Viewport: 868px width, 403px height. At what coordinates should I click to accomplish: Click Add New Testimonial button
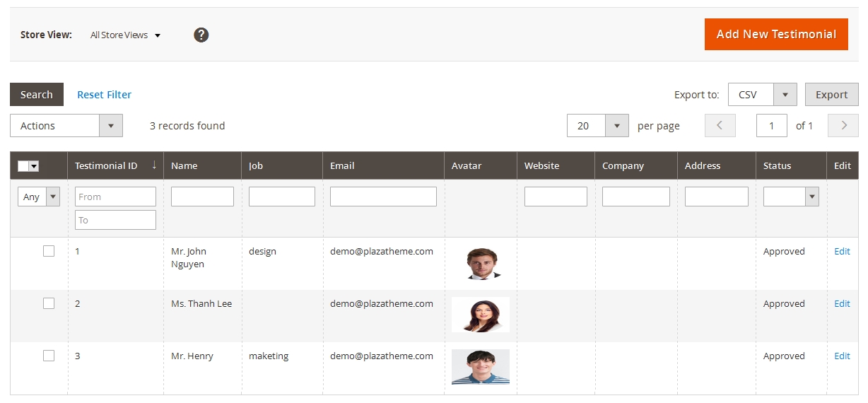[x=775, y=34]
